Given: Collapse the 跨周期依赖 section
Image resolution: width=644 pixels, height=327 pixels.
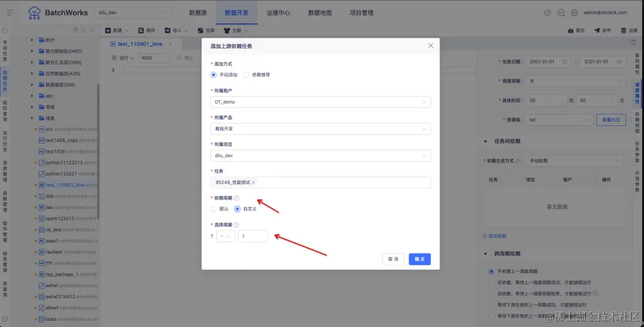Looking at the screenshot, I should pos(485,254).
